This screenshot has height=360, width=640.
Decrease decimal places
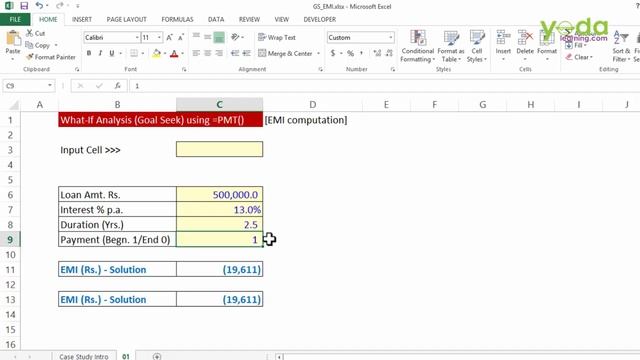point(389,53)
